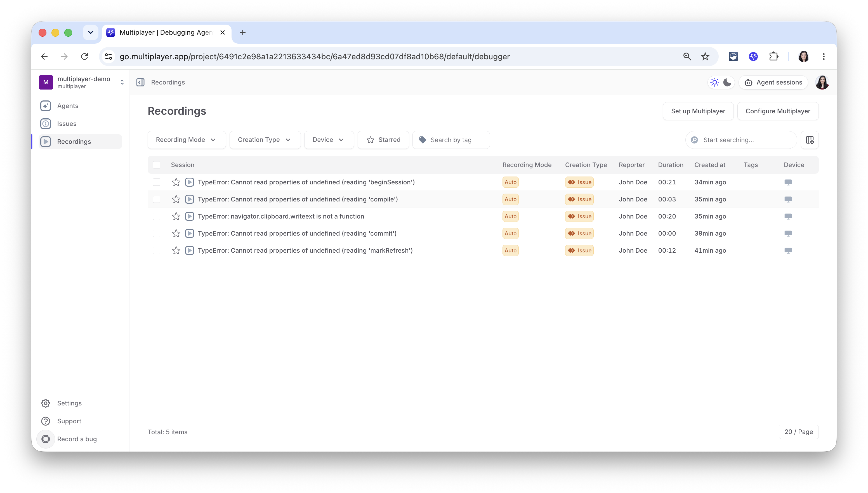Play the 'markRefresh' recording
The image size is (868, 493).
[x=190, y=251]
